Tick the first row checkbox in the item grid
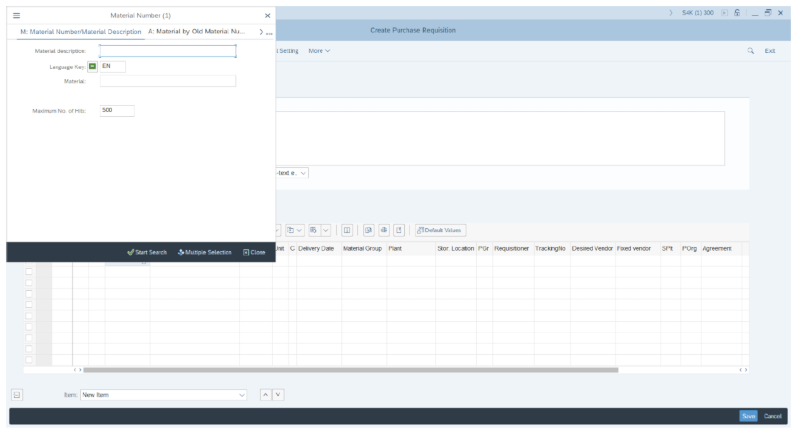800x435 pixels. click(x=29, y=270)
